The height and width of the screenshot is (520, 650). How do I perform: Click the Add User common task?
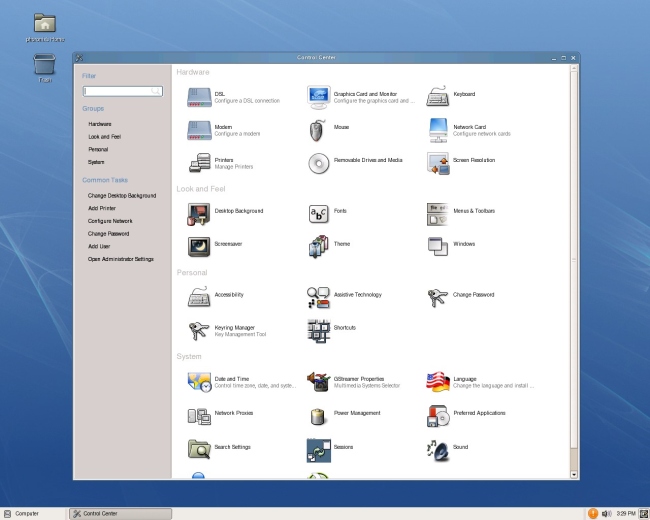(99, 246)
